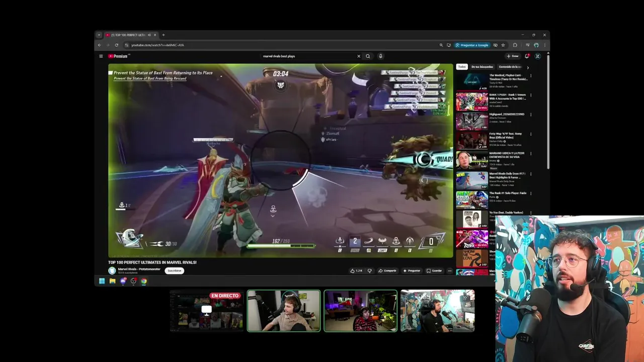Image resolution: width=644 pixels, height=362 pixels.
Task: Open options for Rank #1 Solo Player video
Action: coord(530,193)
